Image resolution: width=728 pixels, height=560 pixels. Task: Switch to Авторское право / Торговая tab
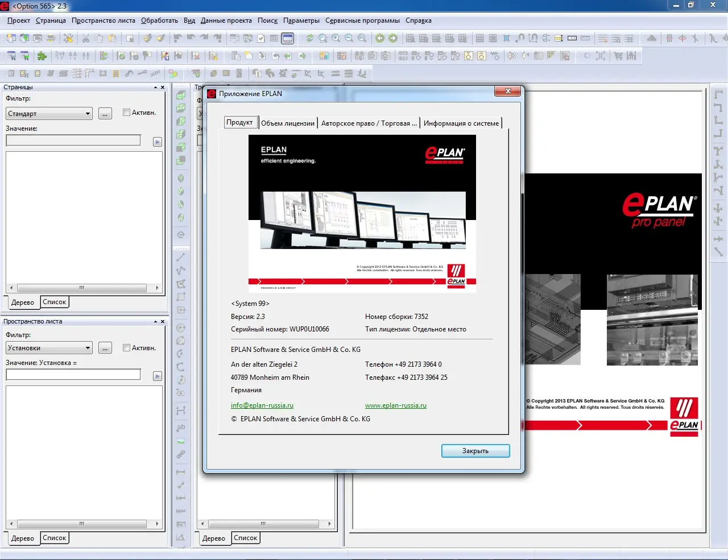tap(369, 123)
